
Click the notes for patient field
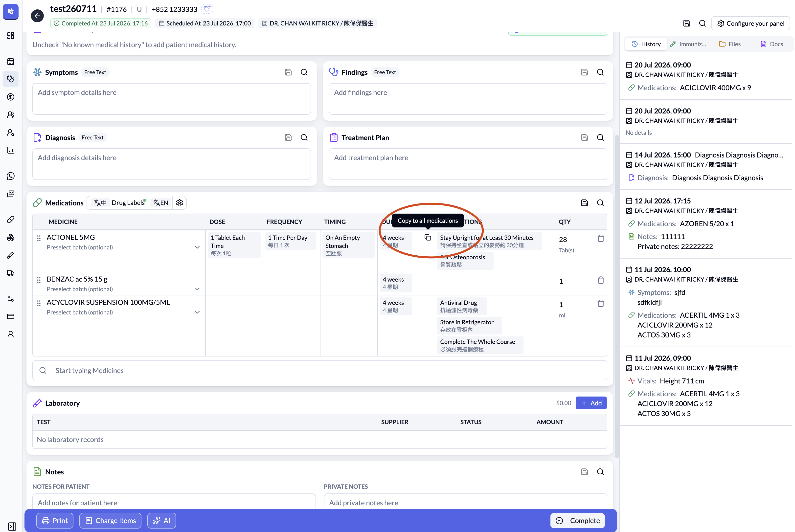174,502
